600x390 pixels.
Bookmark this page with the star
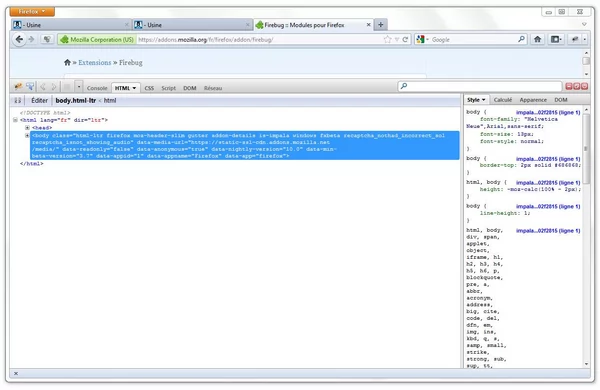pos(387,39)
